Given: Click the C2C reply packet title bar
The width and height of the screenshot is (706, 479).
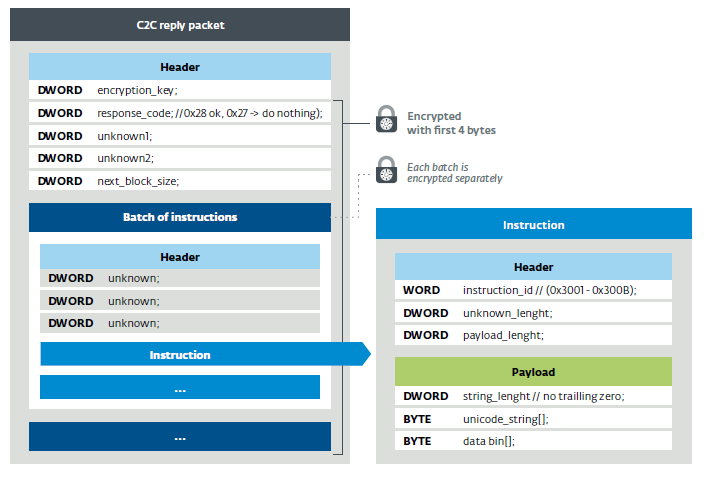Looking at the screenshot, I should pyautogui.click(x=180, y=25).
